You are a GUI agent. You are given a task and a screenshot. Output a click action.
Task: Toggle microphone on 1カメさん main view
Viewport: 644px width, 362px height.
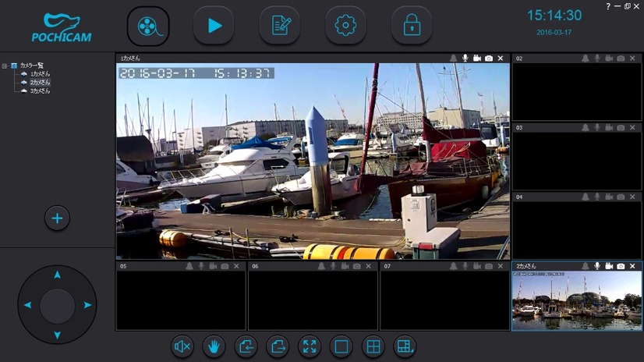465,59
